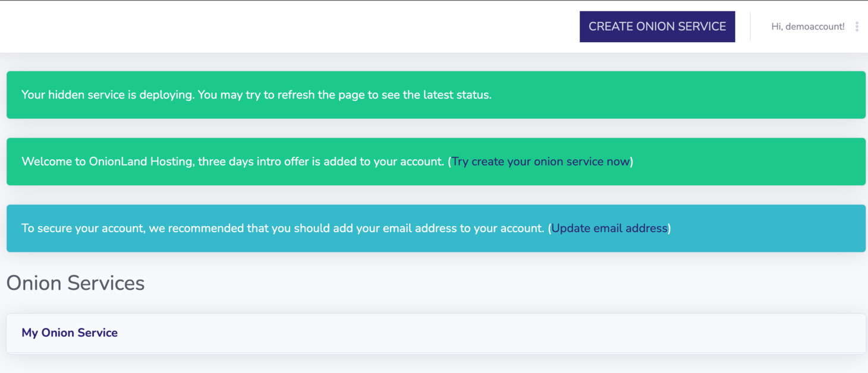This screenshot has height=373, width=868.
Task: Click the CREATE ONION SERVICE button
Action: (x=657, y=27)
